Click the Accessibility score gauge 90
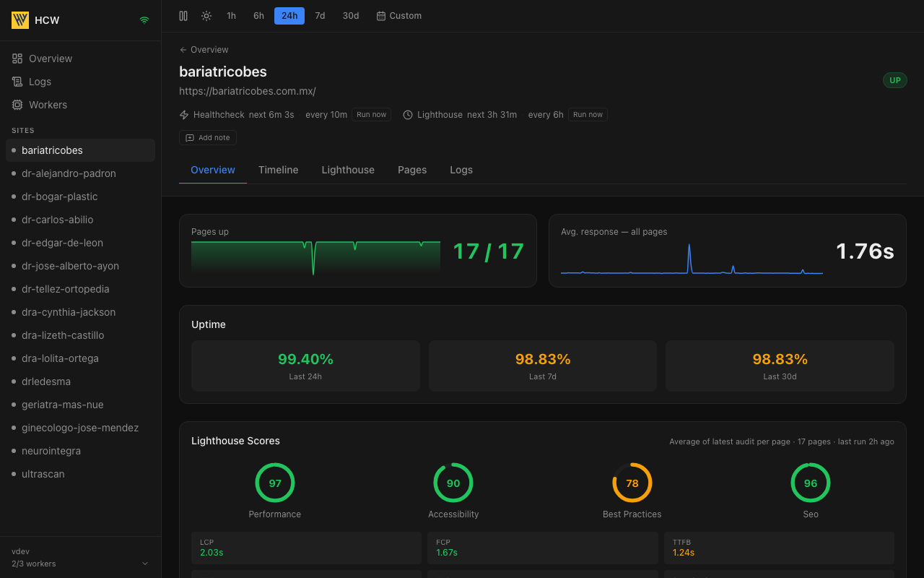924x578 pixels. point(453,483)
